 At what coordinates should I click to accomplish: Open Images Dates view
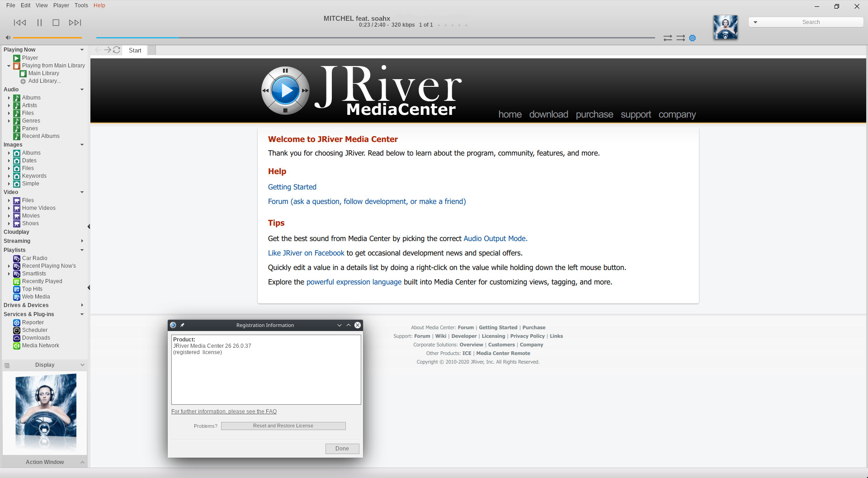tap(29, 161)
